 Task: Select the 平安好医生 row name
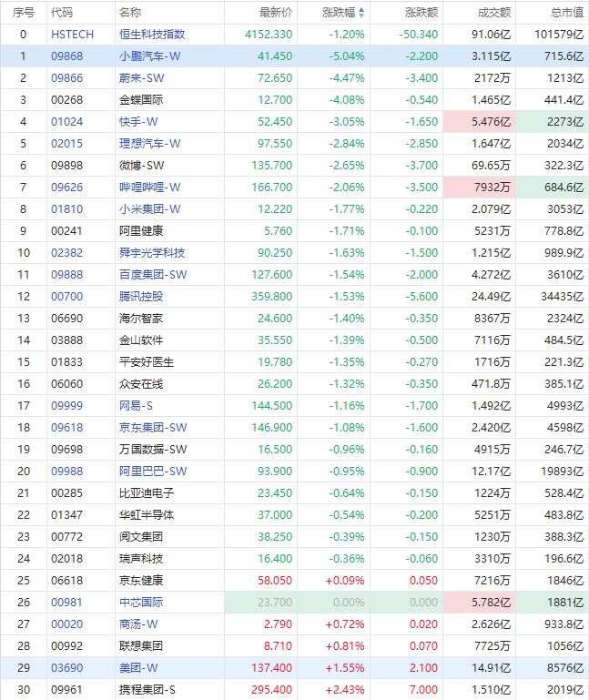(x=146, y=362)
